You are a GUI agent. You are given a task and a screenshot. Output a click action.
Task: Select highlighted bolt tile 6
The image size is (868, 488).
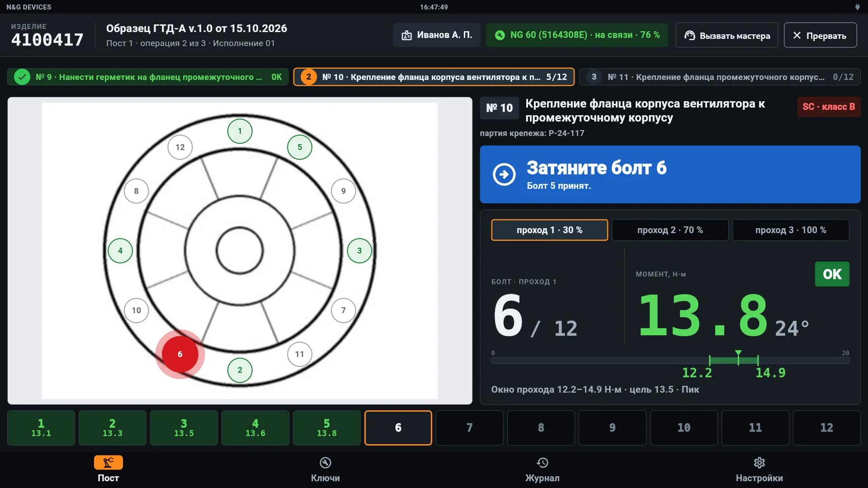[398, 428]
